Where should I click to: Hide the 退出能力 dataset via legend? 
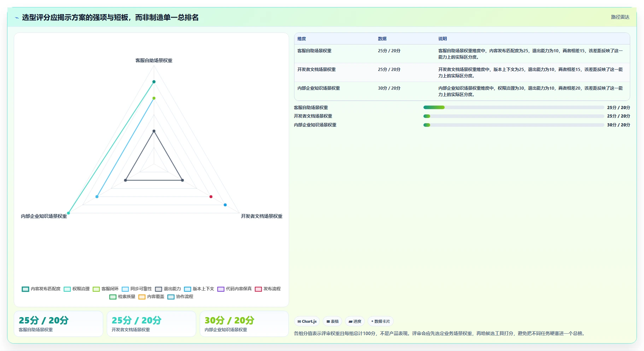pos(168,289)
